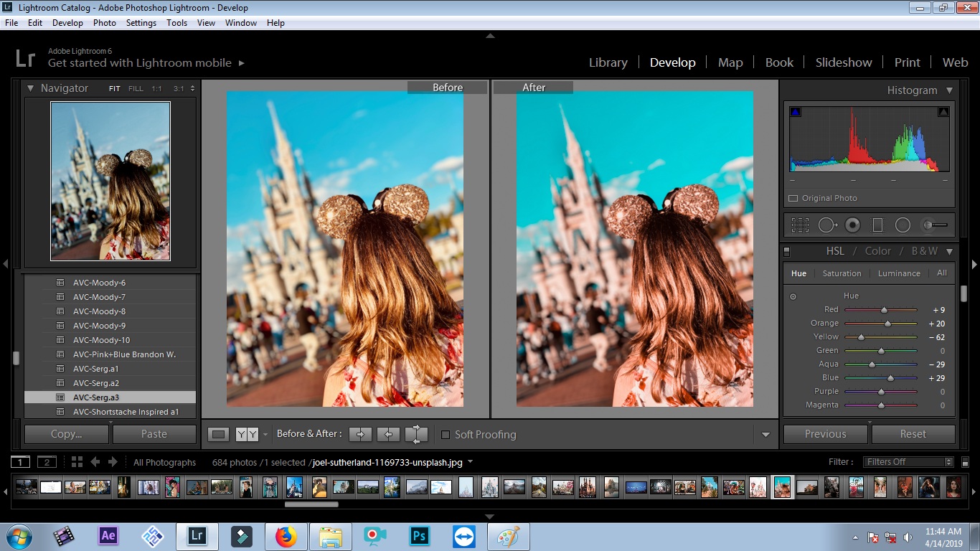The image size is (980, 551).
Task: Collapse the HSL / Color / B&W panel
Action: coord(949,251)
